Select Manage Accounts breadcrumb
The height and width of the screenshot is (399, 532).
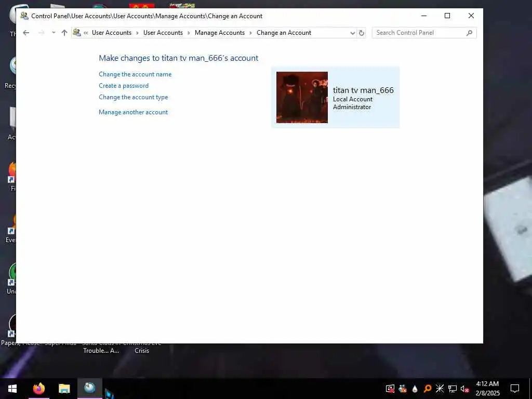[220, 33]
